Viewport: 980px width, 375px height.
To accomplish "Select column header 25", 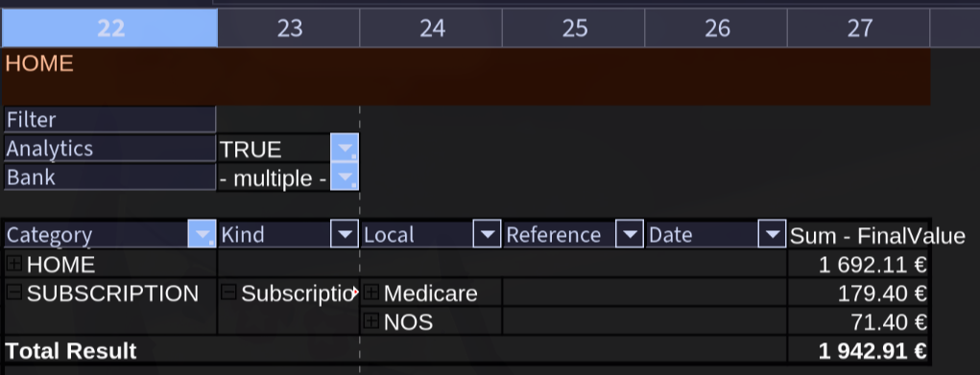I will pos(574,28).
